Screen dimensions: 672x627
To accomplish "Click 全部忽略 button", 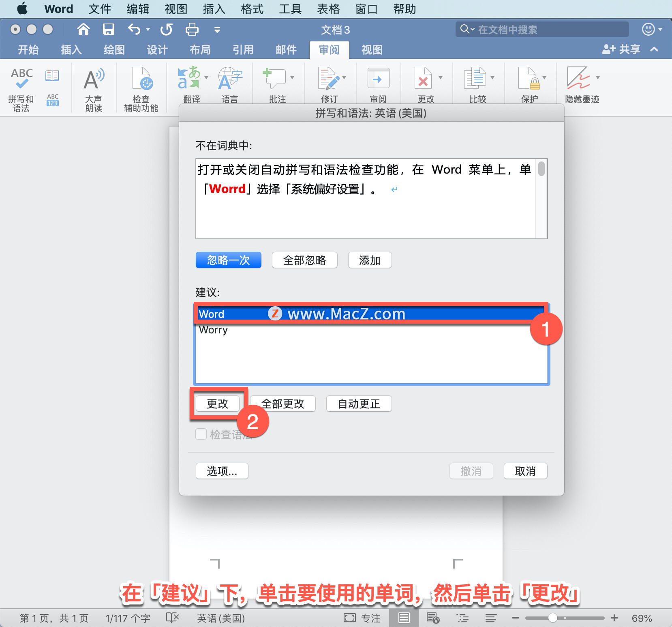I will pos(305,260).
